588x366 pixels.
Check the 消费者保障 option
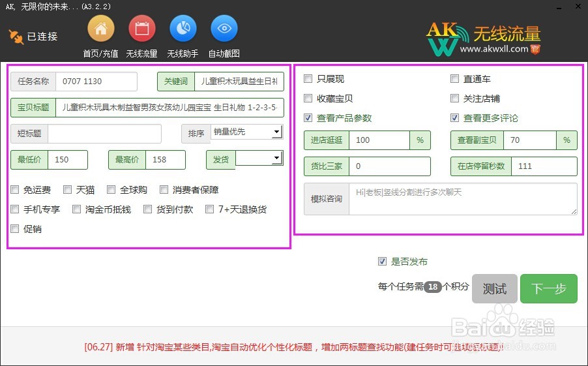click(x=164, y=190)
